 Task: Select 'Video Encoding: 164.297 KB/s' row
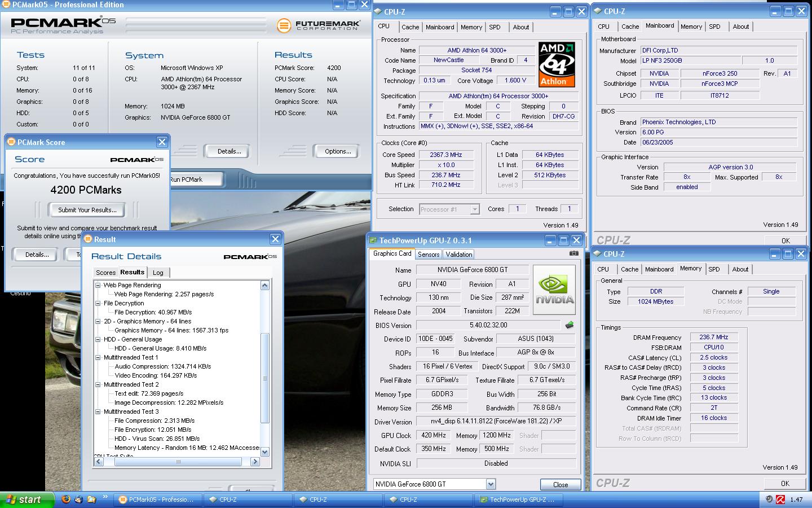tap(156, 375)
